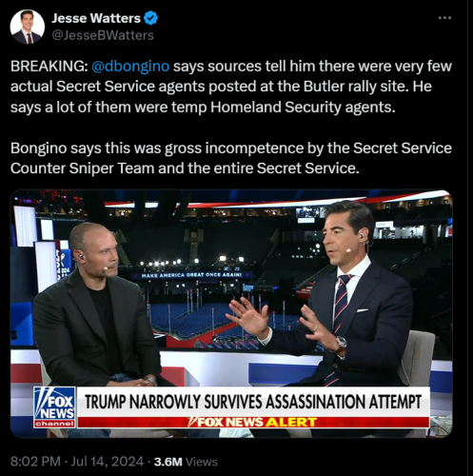Click the blue verified checkmark badge
Viewport: 473px width, 476px height.
point(150,18)
